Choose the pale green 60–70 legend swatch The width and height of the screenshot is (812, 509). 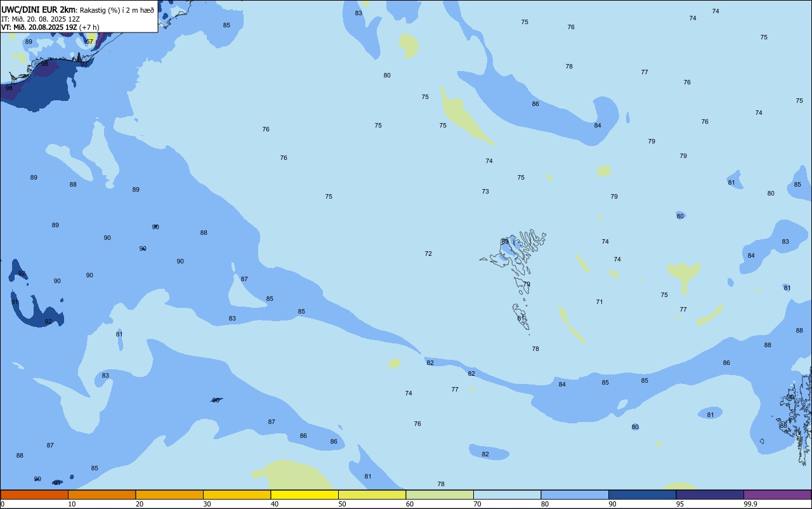coord(440,494)
